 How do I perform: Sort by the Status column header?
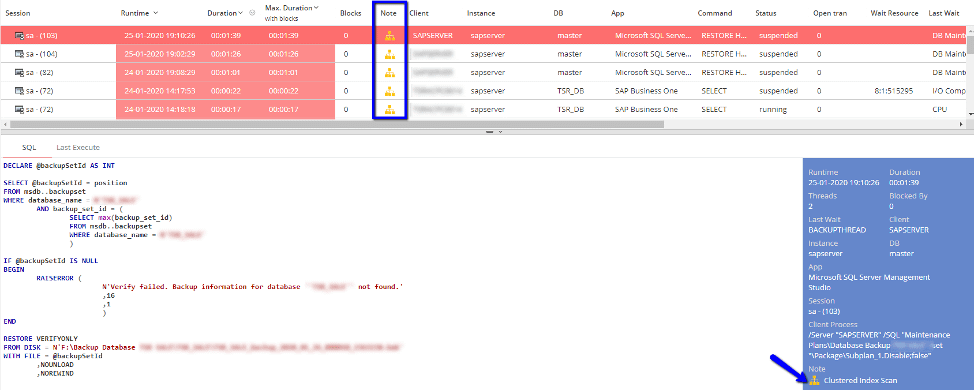click(x=766, y=13)
